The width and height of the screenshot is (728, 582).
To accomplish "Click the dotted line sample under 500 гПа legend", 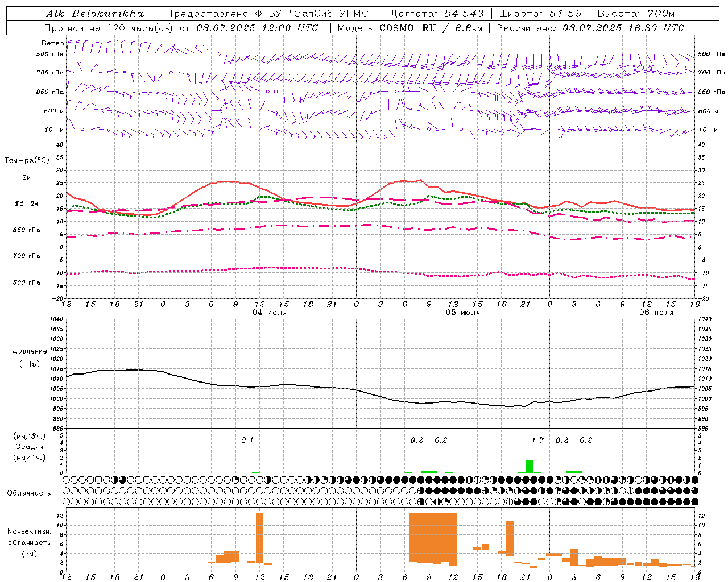I will [25, 289].
